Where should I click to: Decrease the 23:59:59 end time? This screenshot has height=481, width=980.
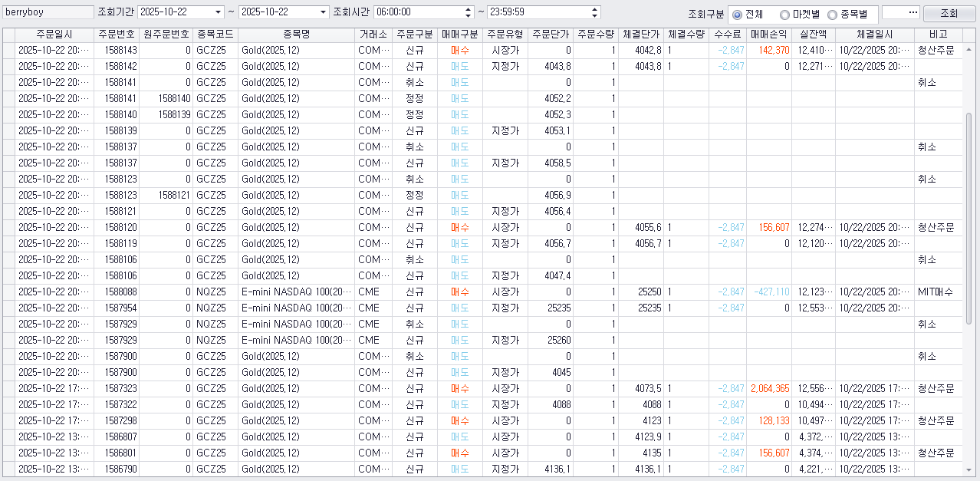(x=595, y=15)
